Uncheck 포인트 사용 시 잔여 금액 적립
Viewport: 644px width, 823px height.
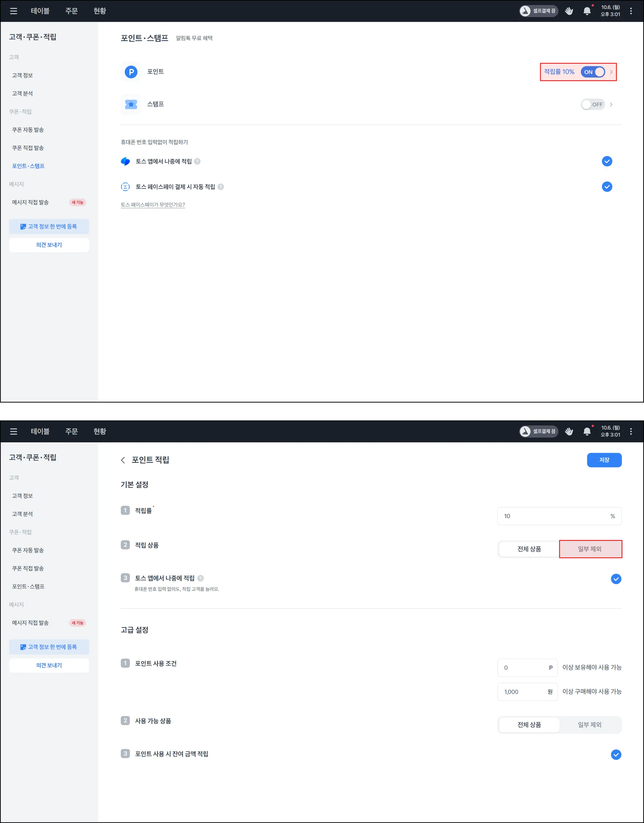[616, 754]
